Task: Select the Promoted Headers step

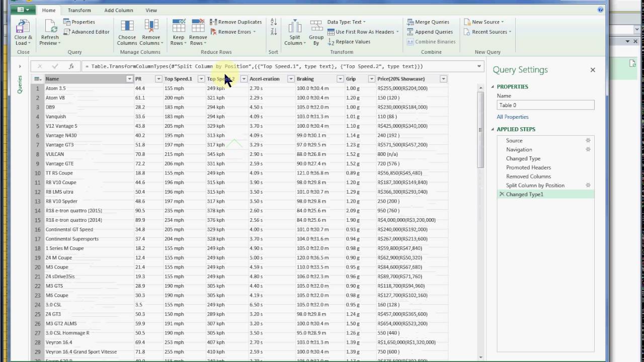Action: point(528,167)
